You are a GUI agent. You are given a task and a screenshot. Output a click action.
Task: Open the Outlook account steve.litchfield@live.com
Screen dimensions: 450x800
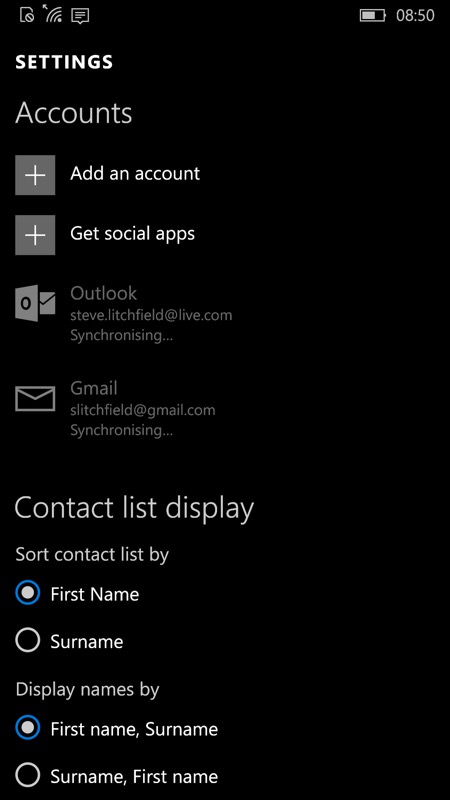coord(151,315)
